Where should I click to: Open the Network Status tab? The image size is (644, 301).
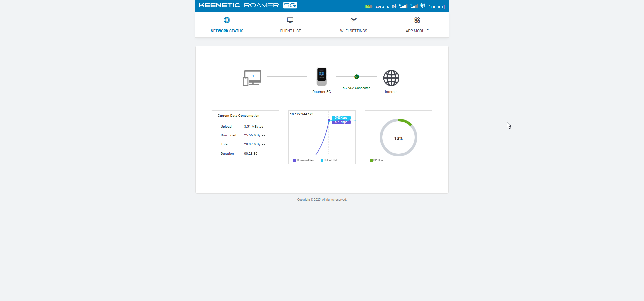(x=227, y=25)
